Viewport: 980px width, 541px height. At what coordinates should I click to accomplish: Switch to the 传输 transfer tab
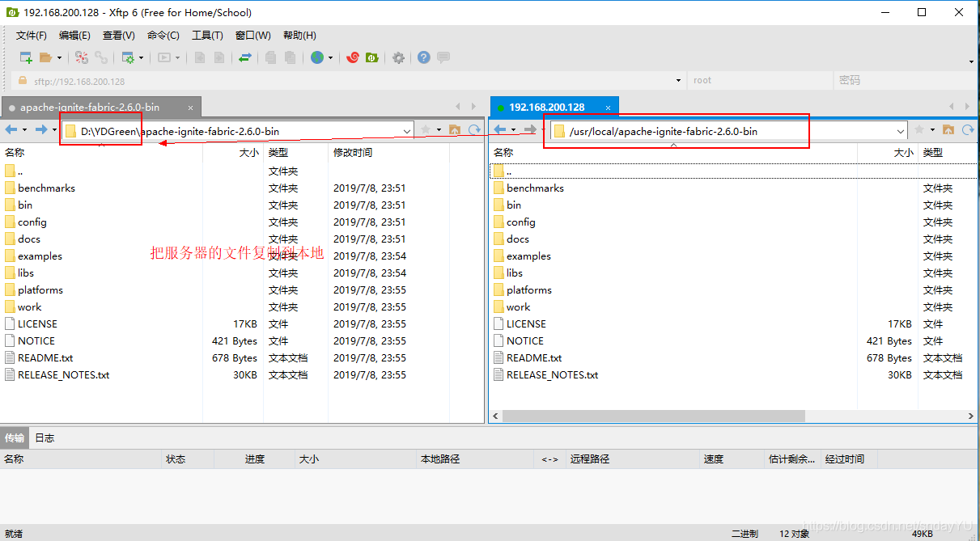coord(15,437)
